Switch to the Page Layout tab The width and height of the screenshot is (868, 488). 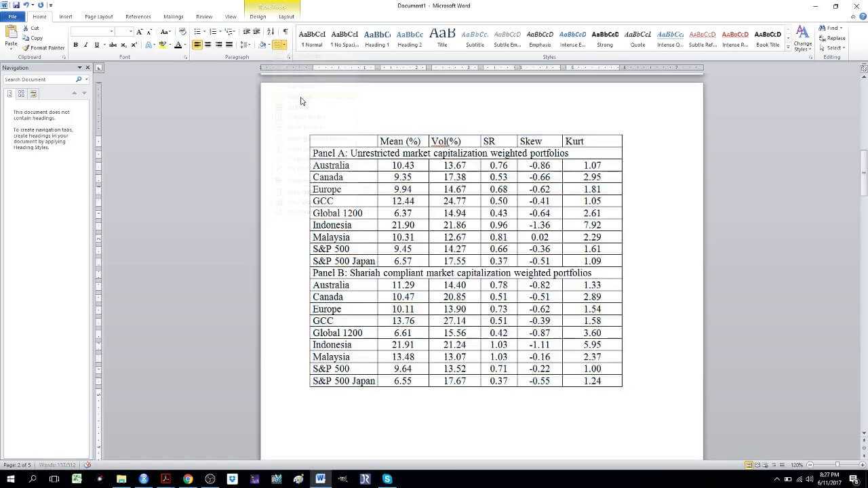click(99, 16)
